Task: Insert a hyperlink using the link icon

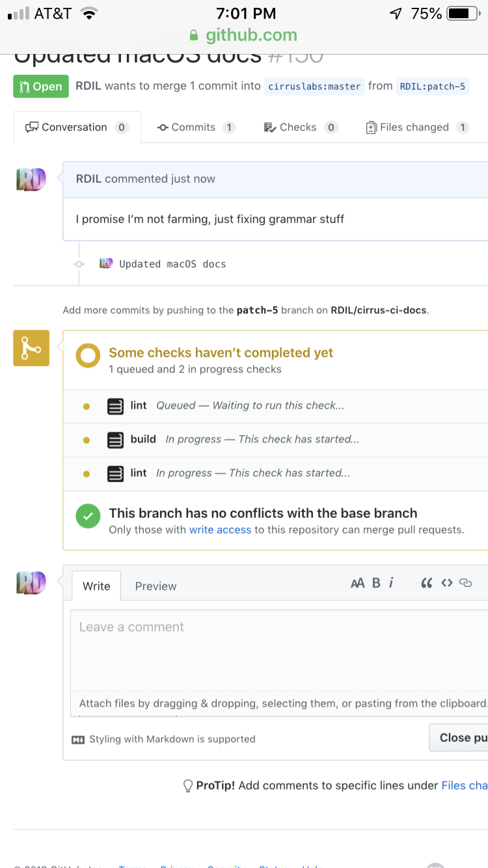Action: 467,582
